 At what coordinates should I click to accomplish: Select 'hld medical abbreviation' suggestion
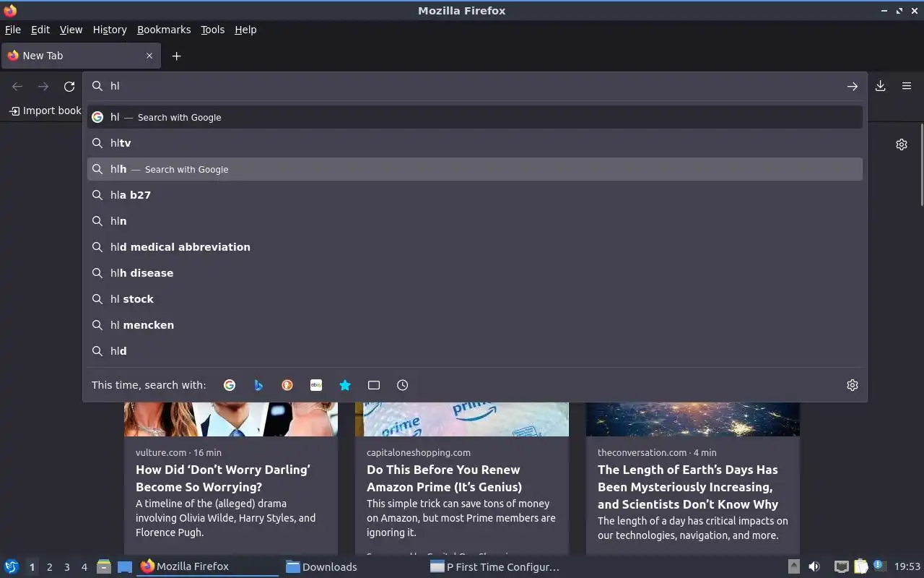(x=475, y=247)
